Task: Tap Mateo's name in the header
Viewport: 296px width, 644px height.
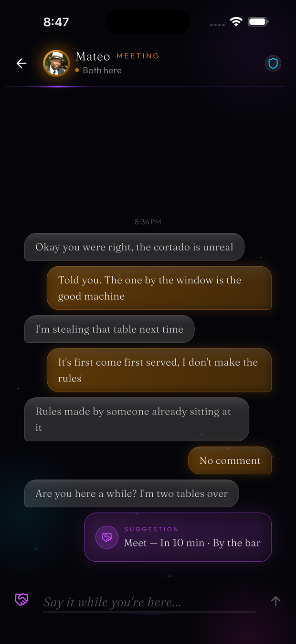Action: [93, 56]
